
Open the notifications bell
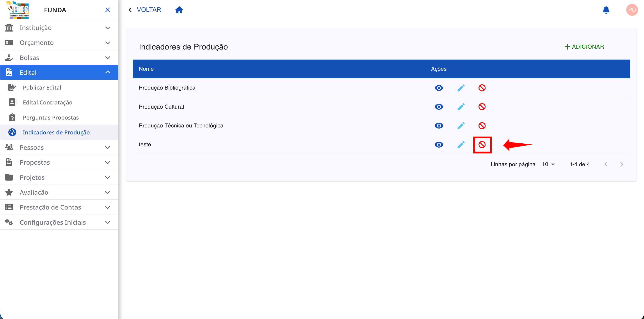coord(606,10)
